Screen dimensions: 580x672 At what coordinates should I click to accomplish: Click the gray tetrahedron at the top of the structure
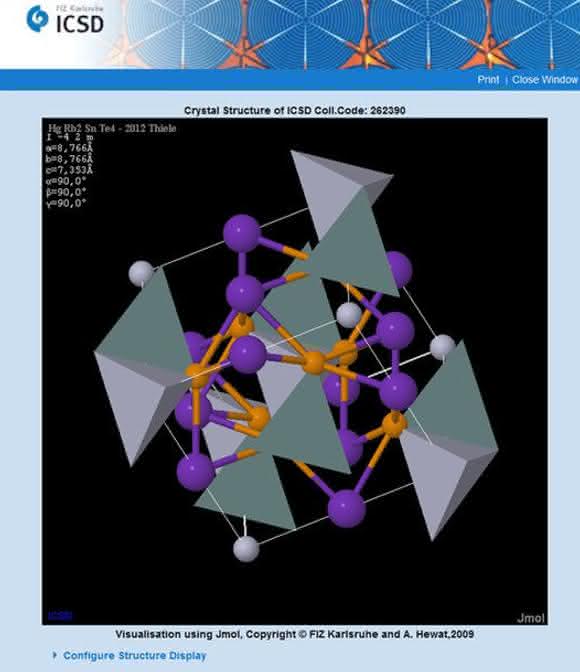point(341,193)
